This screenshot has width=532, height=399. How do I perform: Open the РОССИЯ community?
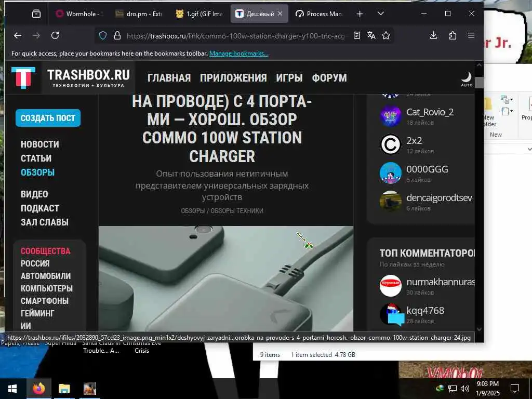click(35, 263)
